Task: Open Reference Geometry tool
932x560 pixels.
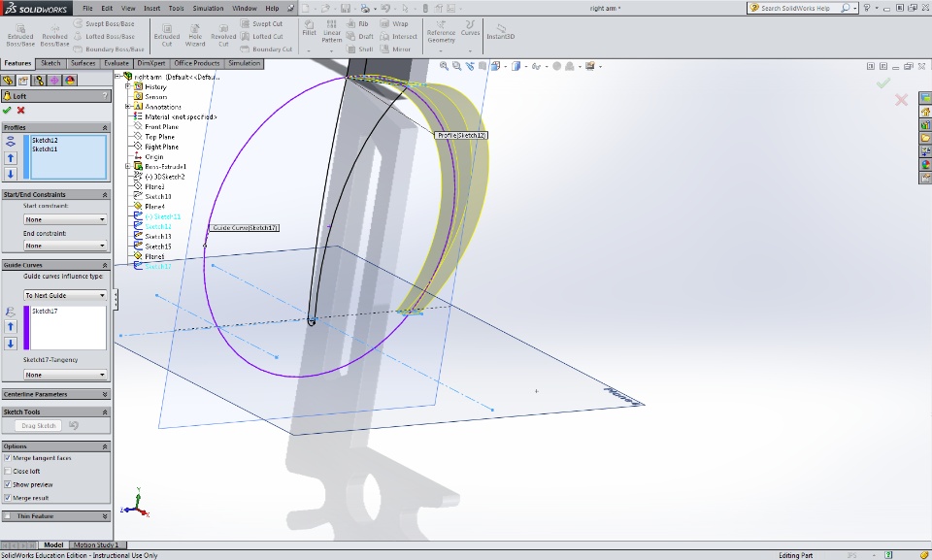Action: coord(441,31)
